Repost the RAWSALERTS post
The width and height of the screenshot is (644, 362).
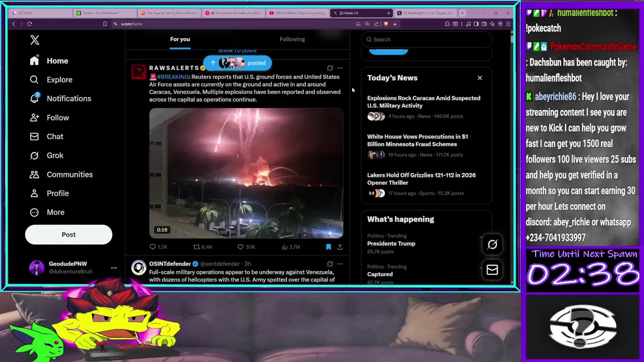[203, 247]
